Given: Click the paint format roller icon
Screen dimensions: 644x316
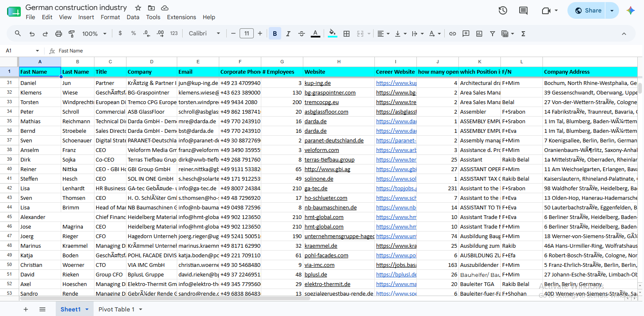Looking at the screenshot, I should tap(72, 34).
